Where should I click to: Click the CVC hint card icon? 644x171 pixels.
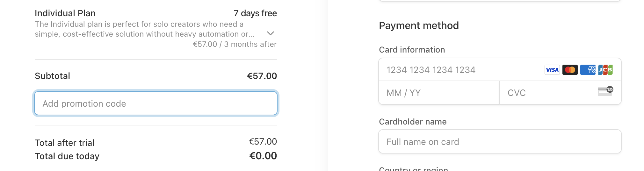pyautogui.click(x=605, y=91)
